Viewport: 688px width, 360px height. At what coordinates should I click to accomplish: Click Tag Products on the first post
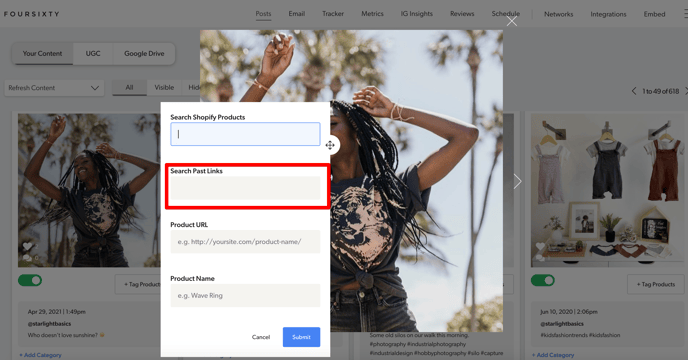[x=138, y=284]
